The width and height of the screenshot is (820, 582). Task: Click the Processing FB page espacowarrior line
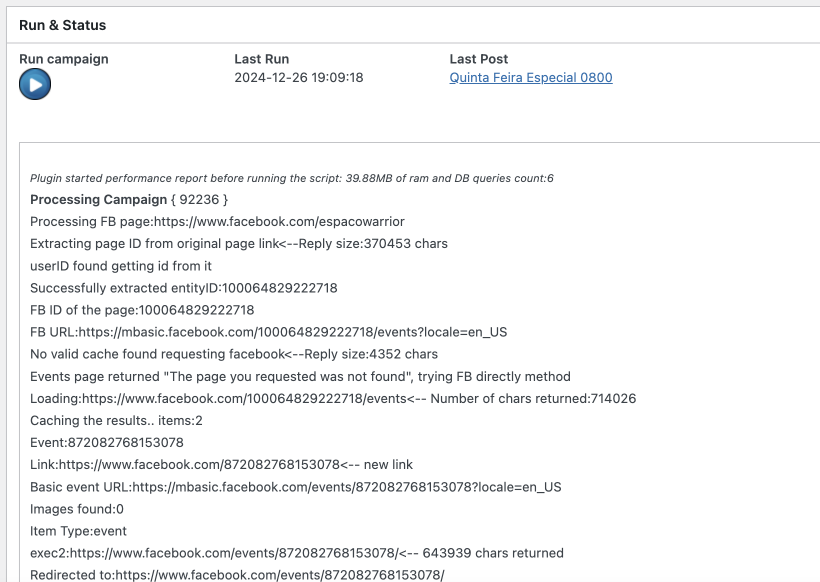[217, 221]
